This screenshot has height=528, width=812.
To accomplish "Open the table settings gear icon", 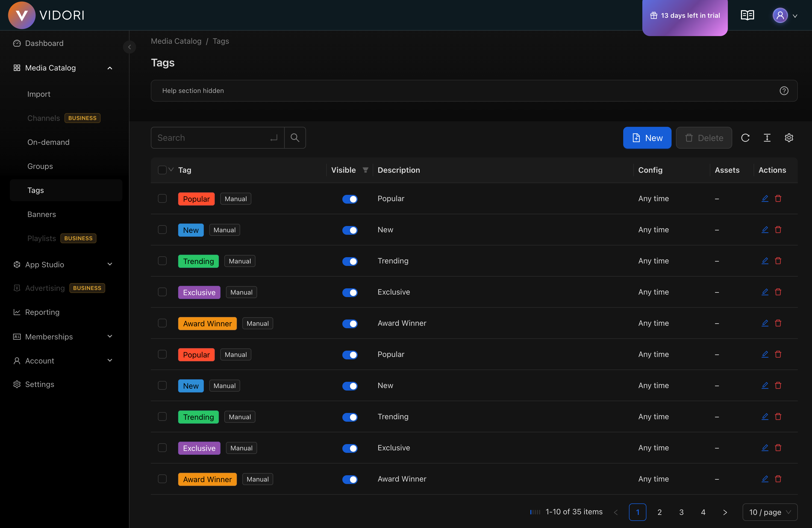I will [x=789, y=138].
